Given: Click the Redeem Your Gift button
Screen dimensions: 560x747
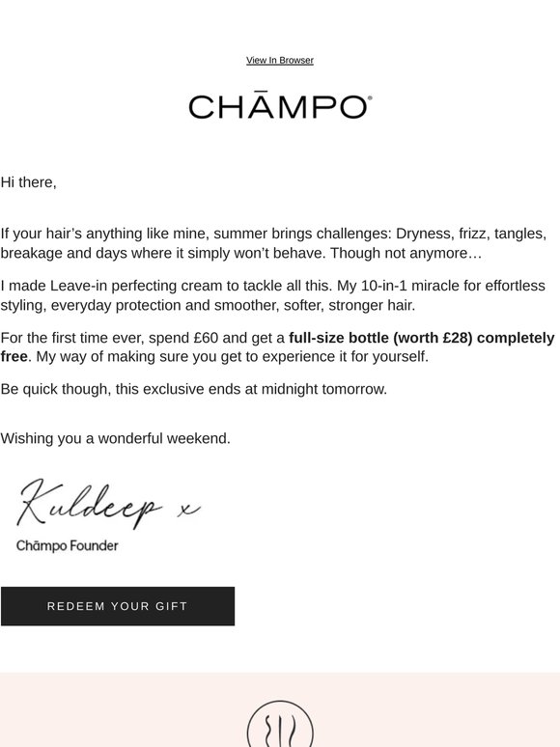Looking at the screenshot, I should pos(118,606).
